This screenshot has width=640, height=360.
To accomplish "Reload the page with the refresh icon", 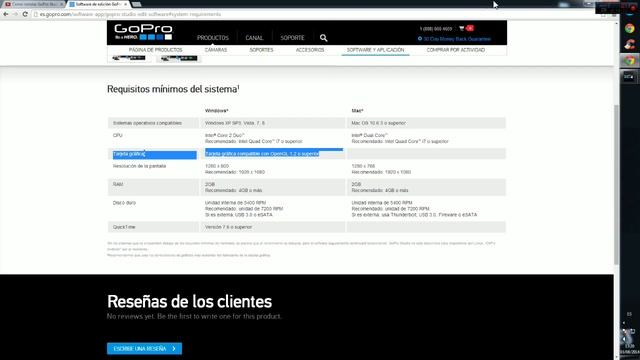I will coord(25,14).
